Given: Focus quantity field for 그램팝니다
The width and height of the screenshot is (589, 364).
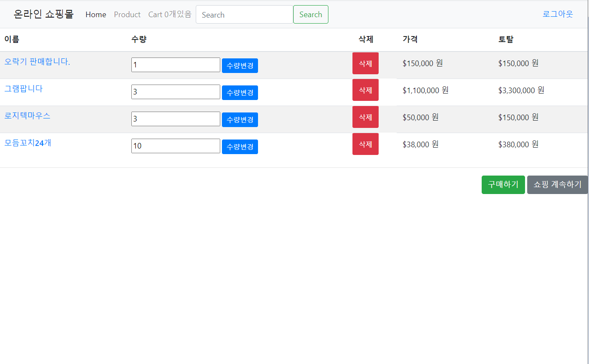Looking at the screenshot, I should 176,92.
